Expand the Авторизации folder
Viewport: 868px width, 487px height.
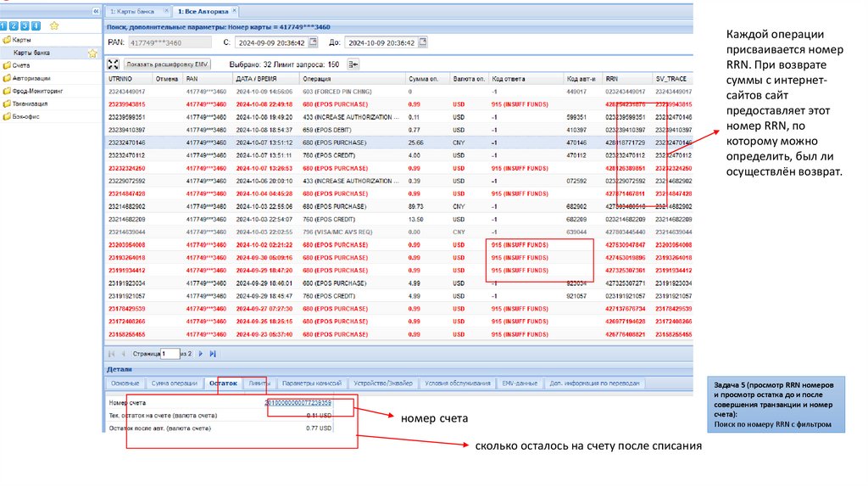[31, 77]
